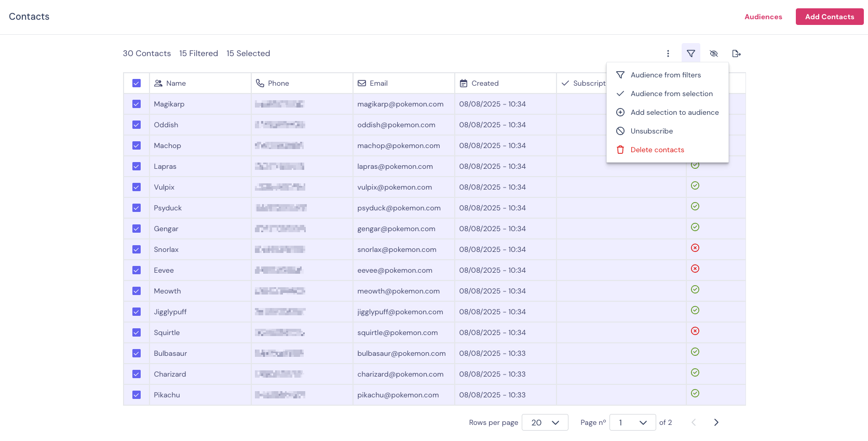Screen dimensions: 868x441
Task: Uncheck the Lapras row checkbox
Action: pos(137,166)
